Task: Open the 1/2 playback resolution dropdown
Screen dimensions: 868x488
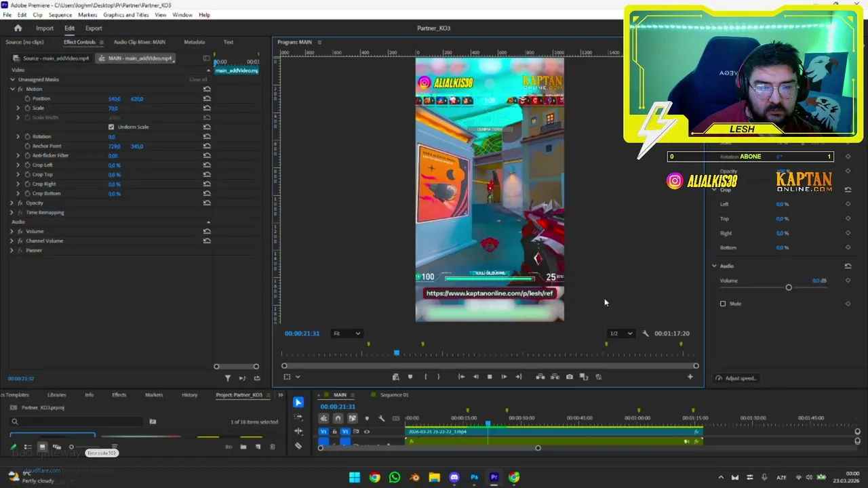Action: [620, 333]
